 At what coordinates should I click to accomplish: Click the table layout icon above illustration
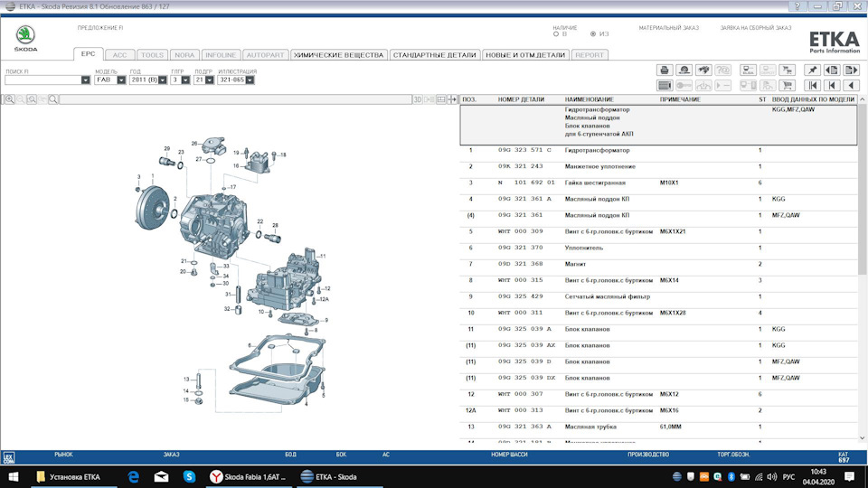pos(441,99)
